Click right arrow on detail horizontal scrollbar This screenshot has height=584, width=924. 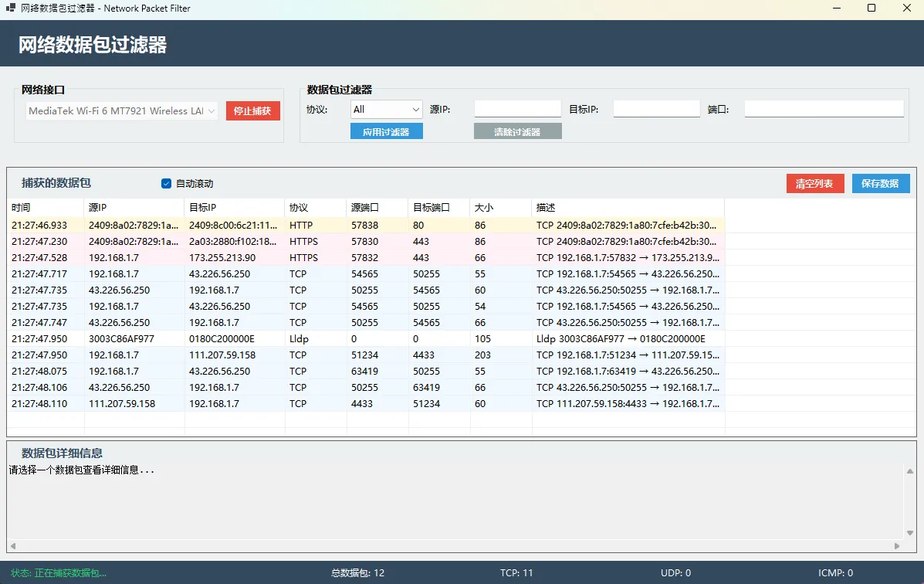897,545
